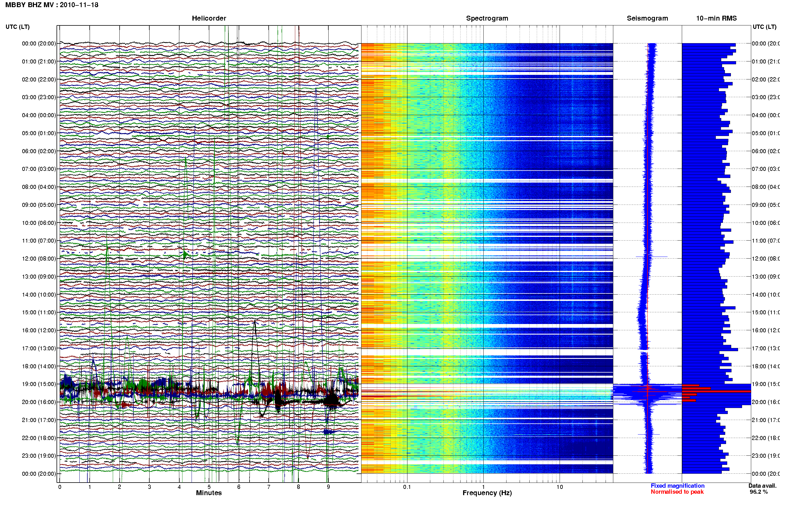The image size is (812, 508).
Task: Click the left '14:00 (10:00)' time label
Action: pyautogui.click(x=39, y=295)
